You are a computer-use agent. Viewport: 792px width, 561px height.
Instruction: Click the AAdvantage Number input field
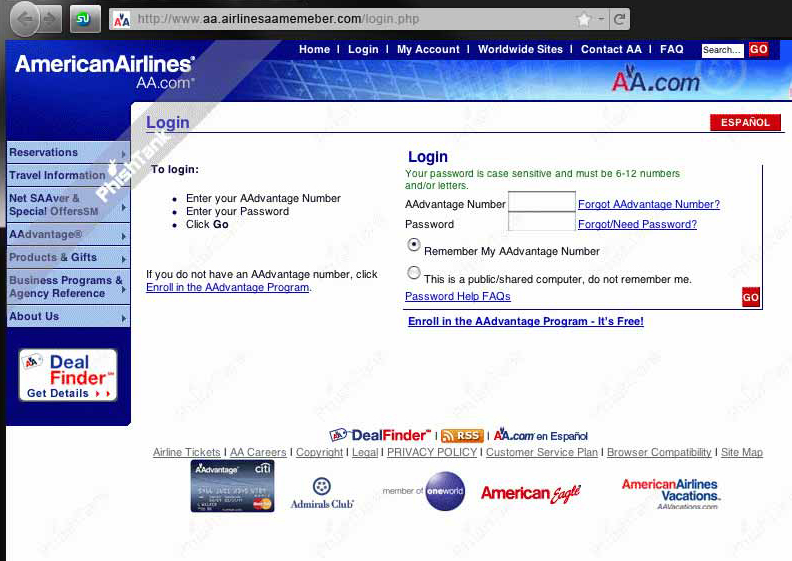542,202
